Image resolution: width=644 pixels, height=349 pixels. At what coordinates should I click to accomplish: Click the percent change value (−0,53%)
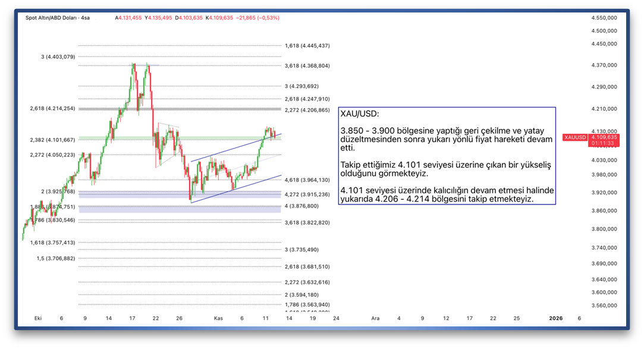pos(264,18)
